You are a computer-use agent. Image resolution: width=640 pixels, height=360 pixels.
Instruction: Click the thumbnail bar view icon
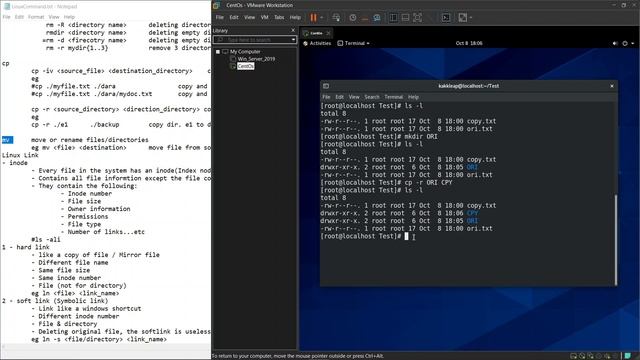[405, 18]
